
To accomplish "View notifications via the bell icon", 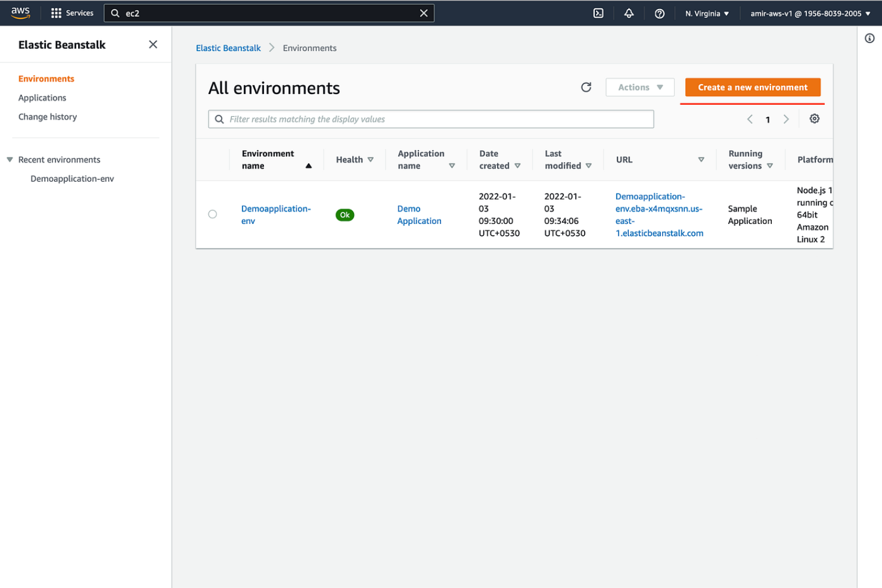I will point(629,13).
